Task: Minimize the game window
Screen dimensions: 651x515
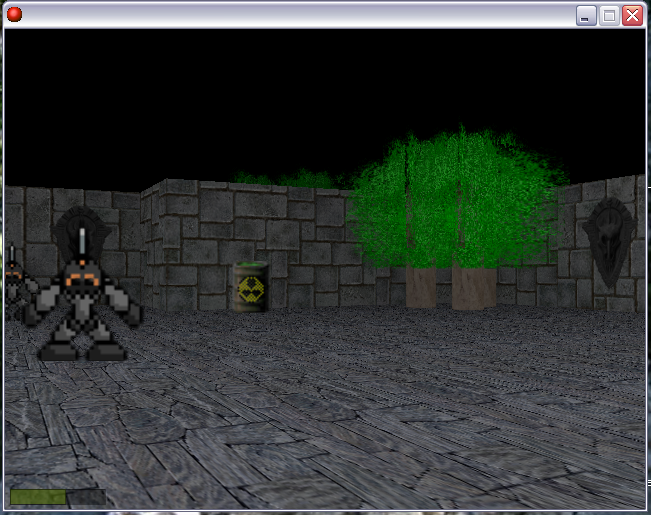Action: click(x=586, y=16)
